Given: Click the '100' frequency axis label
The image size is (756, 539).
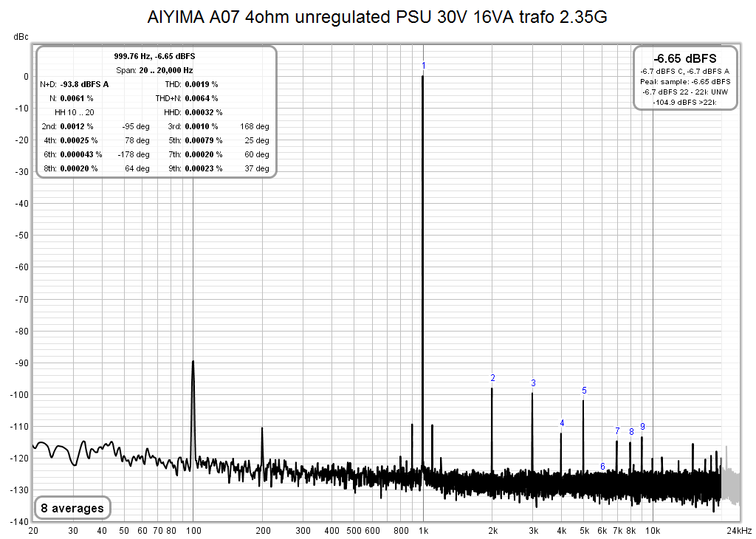Looking at the screenshot, I should click(x=193, y=531).
